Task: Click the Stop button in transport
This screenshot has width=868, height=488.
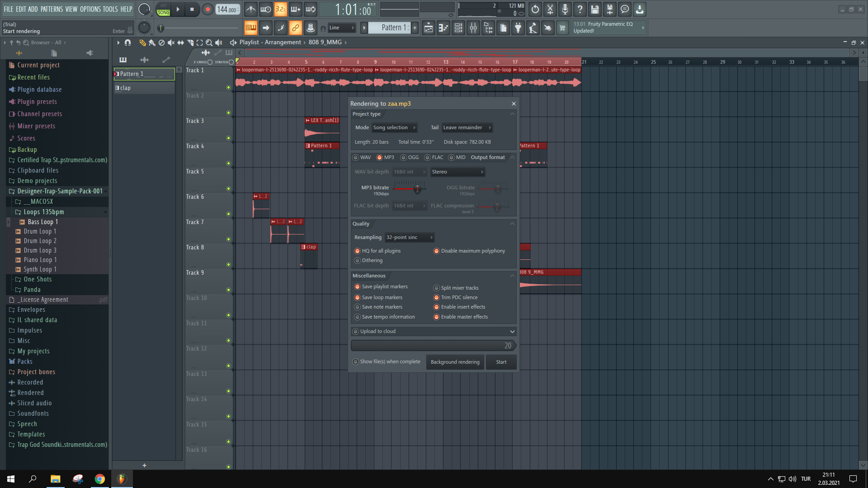Action: [192, 9]
